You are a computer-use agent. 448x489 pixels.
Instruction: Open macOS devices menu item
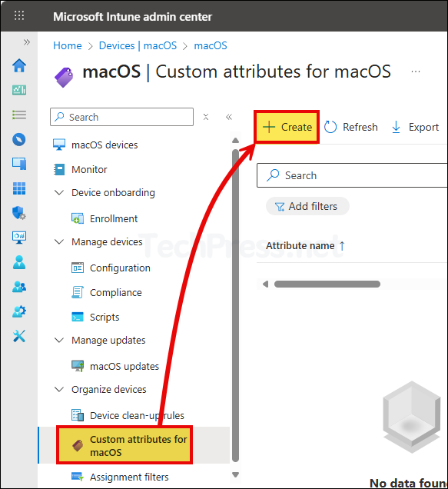coord(105,145)
